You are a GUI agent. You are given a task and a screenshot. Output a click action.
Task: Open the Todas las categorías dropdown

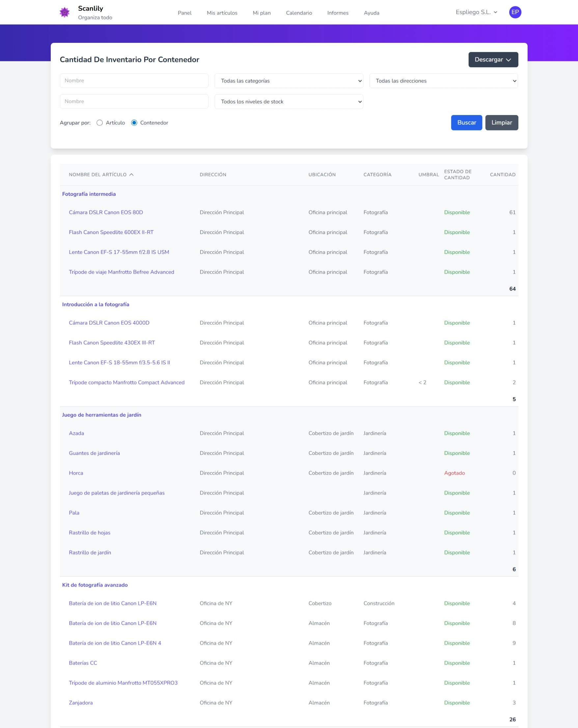(289, 81)
